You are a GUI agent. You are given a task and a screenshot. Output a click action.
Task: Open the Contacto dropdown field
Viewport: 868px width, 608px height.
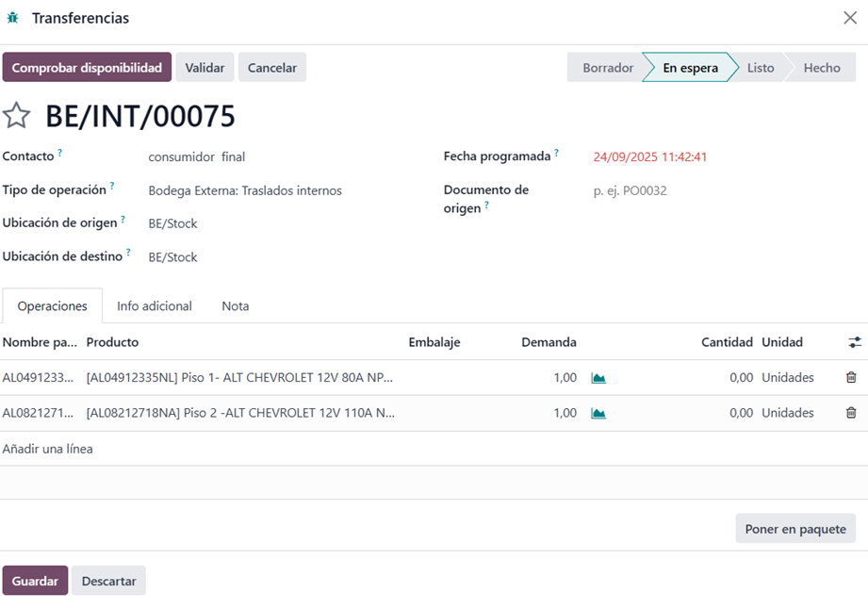[283, 157]
